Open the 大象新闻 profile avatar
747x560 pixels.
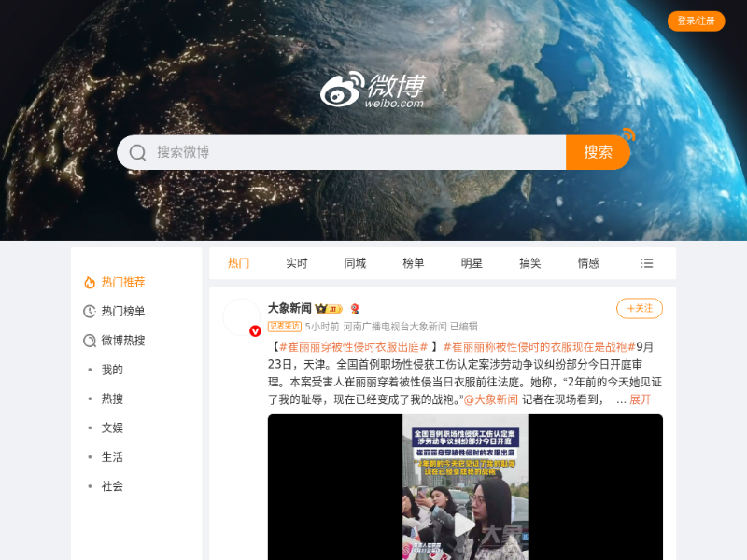241,317
